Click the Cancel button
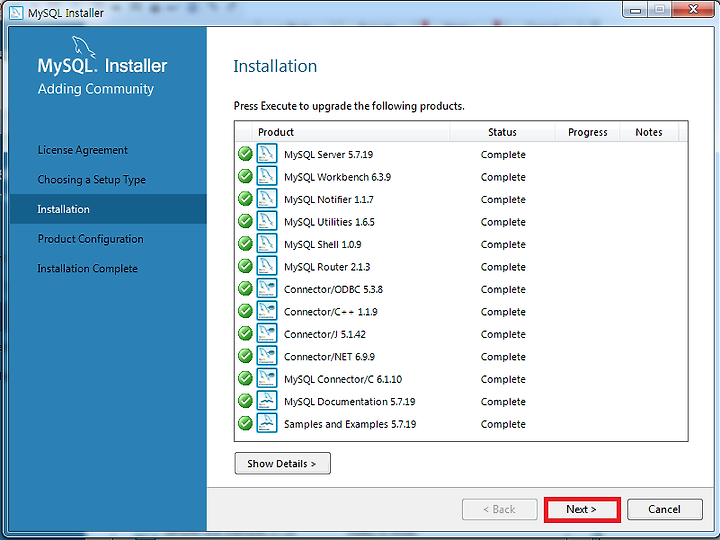 [664, 509]
